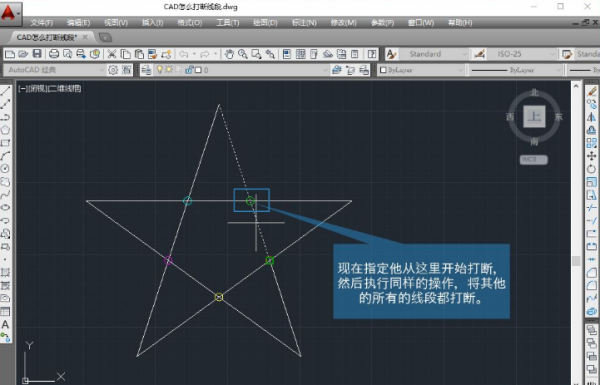The height and width of the screenshot is (385, 600).
Task: Toggle layer 0 on/off lightbulb
Action: (x=159, y=70)
